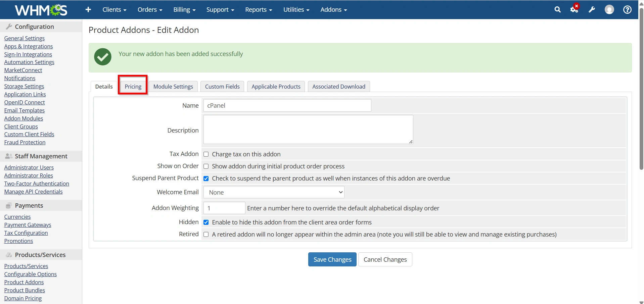The image size is (644, 304).
Task: Switch to the Details tab
Action: tap(104, 87)
